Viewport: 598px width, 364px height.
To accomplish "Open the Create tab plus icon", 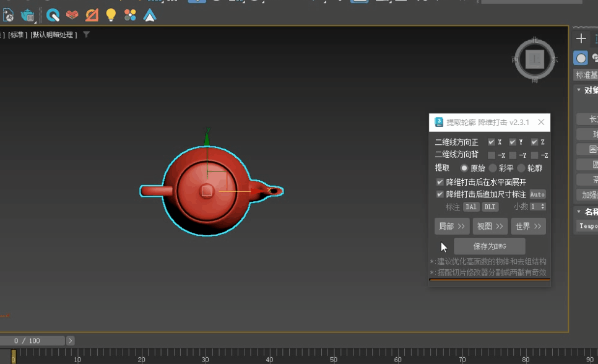I will pos(581,38).
